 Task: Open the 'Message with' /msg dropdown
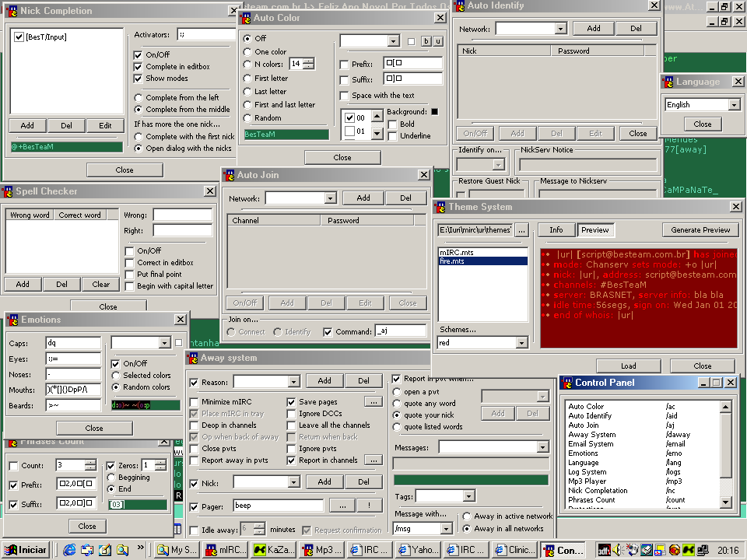tap(447, 529)
